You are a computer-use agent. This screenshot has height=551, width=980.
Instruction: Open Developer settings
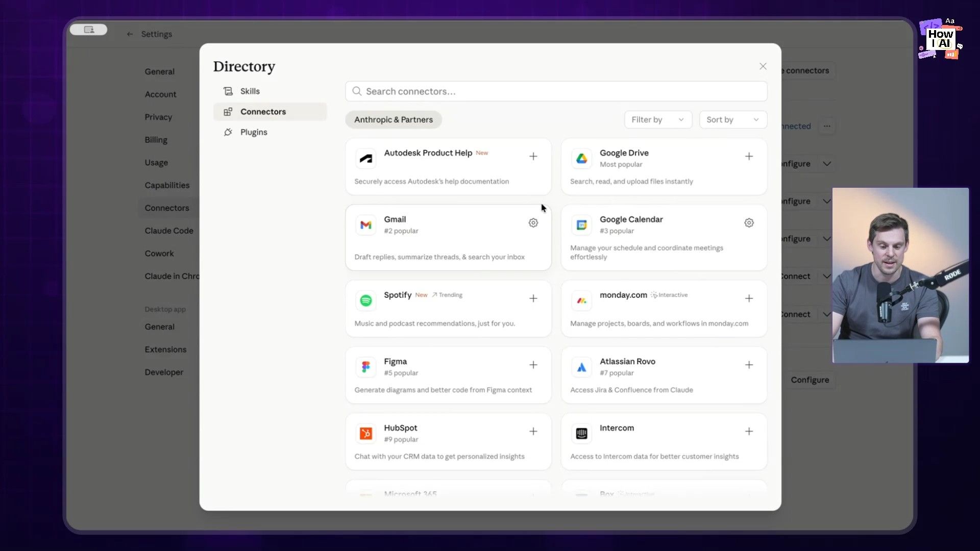click(x=164, y=372)
